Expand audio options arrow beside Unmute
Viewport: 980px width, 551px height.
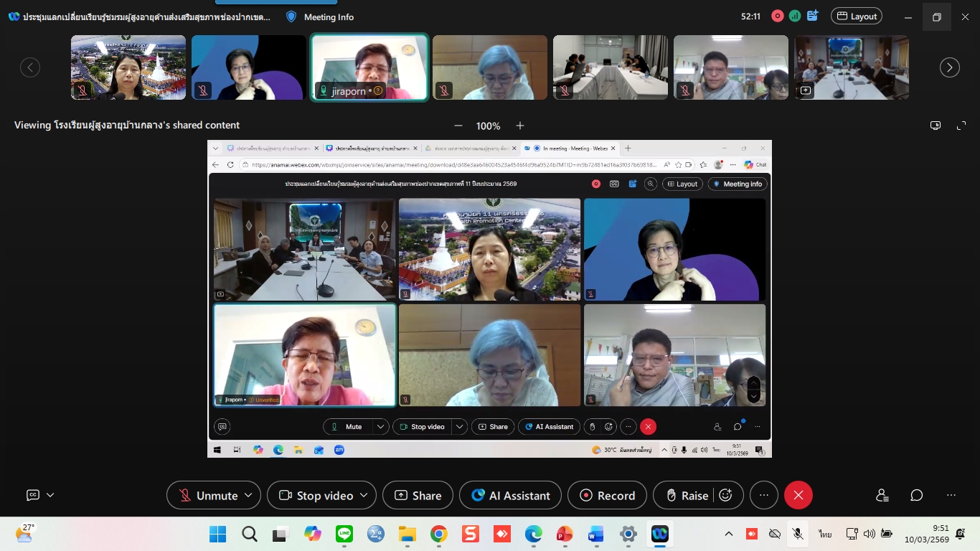point(248,495)
